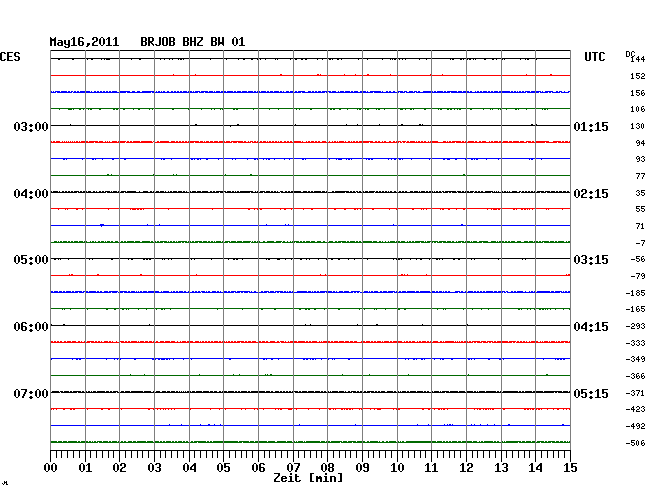Viewport: 650px width, 494px height.
Task: Select minute axis tick label 04
Action: click(189, 468)
